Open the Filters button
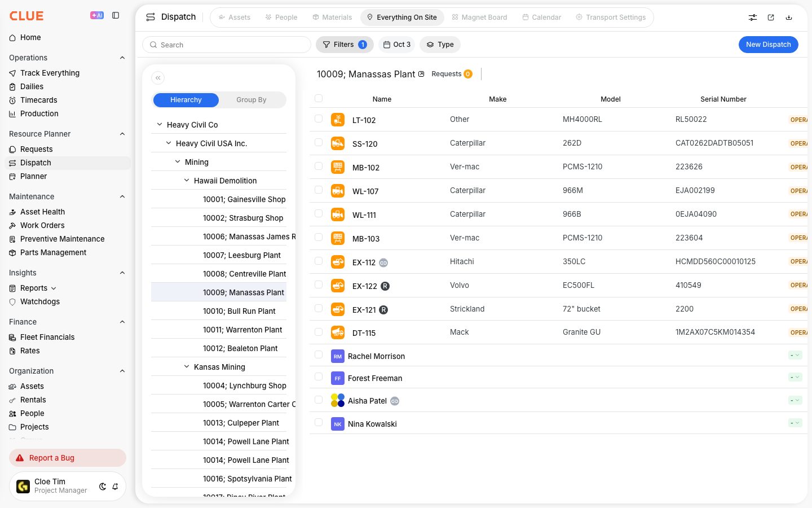 (x=345, y=45)
